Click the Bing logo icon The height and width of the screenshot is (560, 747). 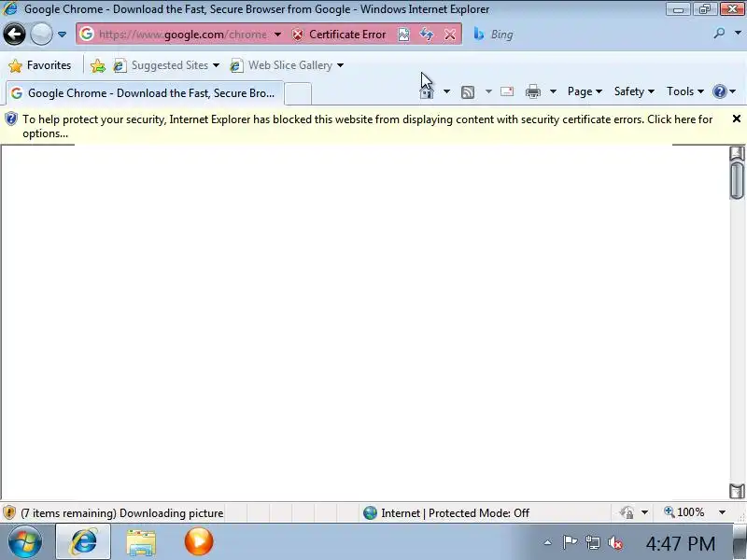(479, 34)
